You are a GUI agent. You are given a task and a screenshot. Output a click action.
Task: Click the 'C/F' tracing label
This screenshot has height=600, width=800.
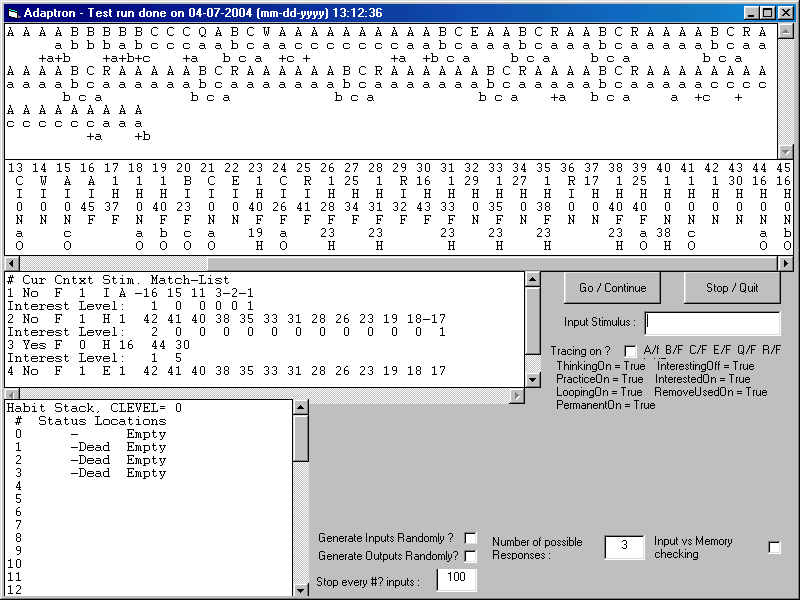698,350
